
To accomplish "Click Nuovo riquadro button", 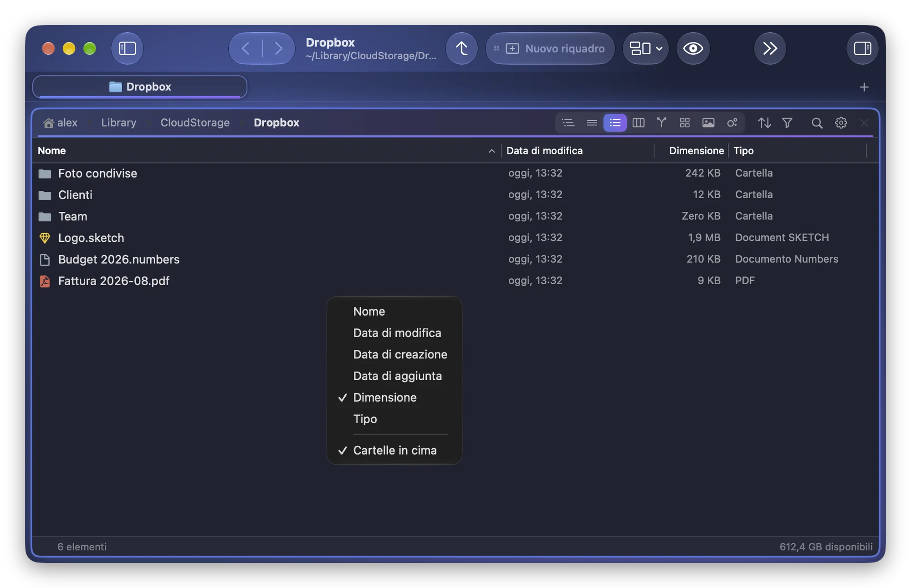I will coord(550,48).
